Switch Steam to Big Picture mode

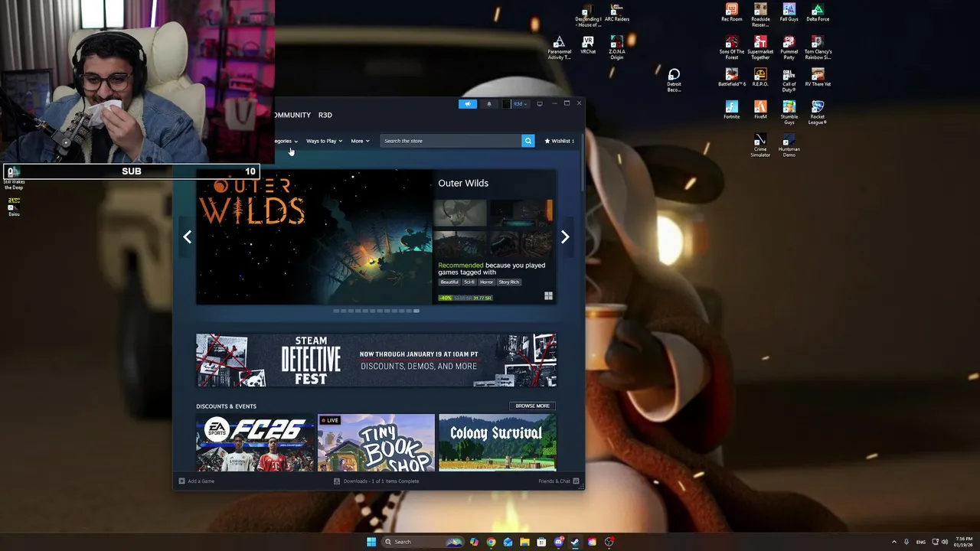coord(540,104)
